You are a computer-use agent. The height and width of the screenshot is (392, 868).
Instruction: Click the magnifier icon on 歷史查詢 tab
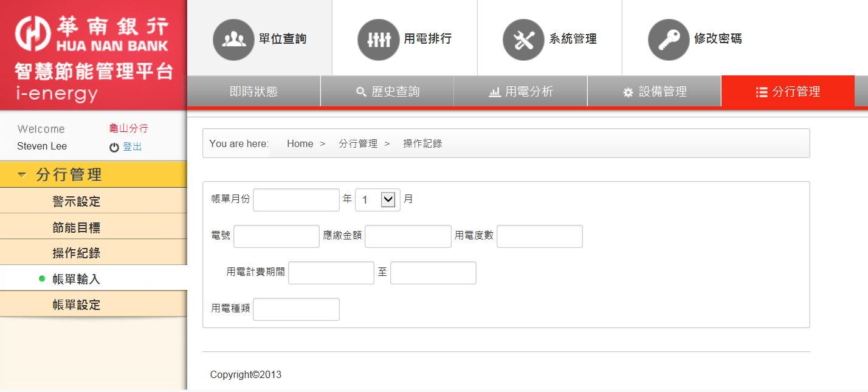coord(361,92)
